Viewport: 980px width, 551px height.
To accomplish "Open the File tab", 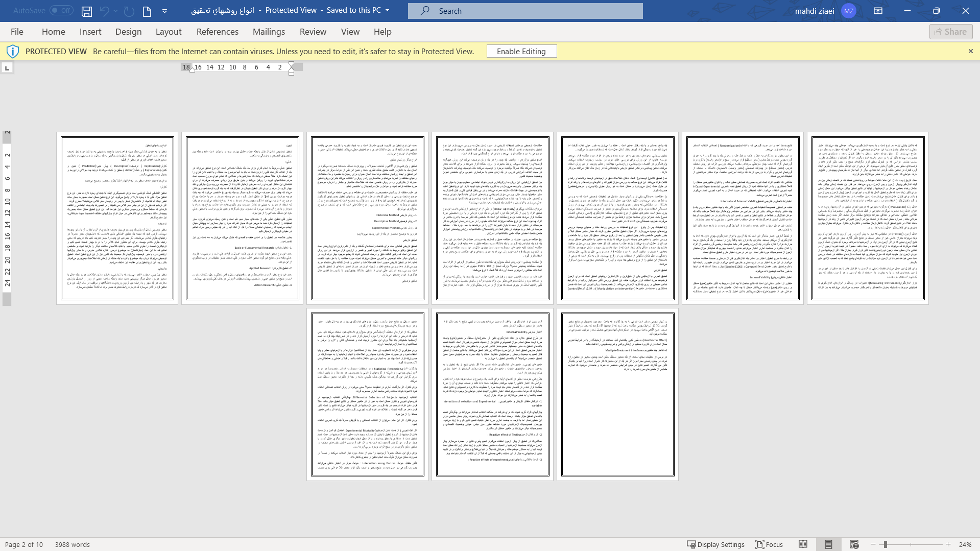I will [17, 32].
